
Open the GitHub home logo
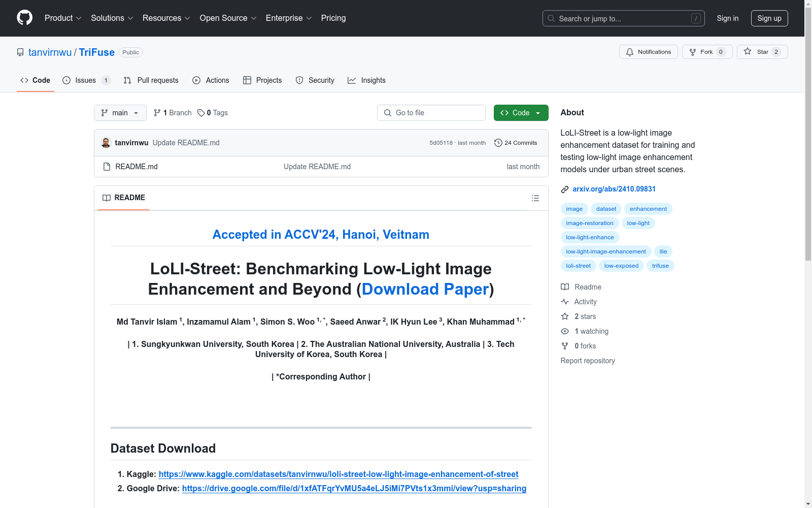(x=24, y=18)
